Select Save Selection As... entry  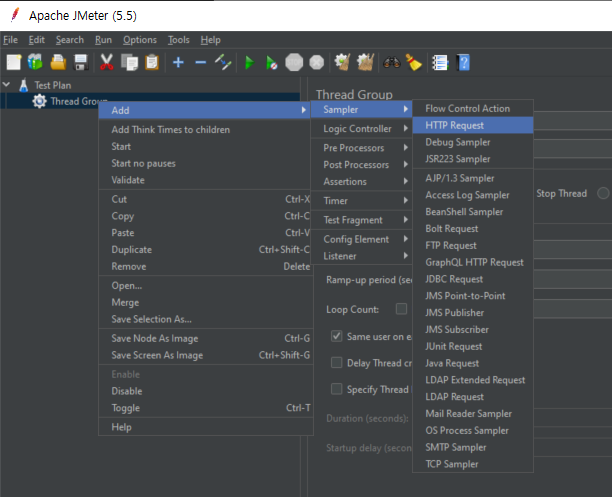tap(206, 319)
